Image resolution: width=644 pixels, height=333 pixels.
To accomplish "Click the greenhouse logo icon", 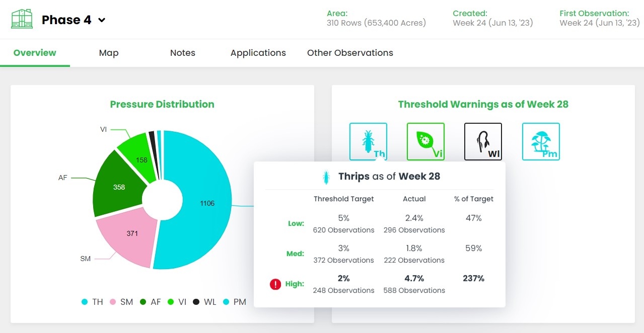I will coord(22,20).
